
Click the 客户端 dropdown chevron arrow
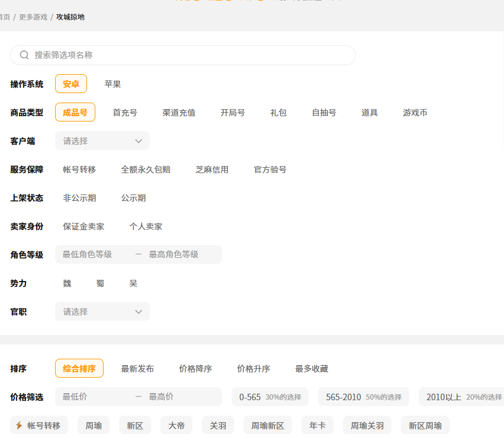pyautogui.click(x=139, y=141)
